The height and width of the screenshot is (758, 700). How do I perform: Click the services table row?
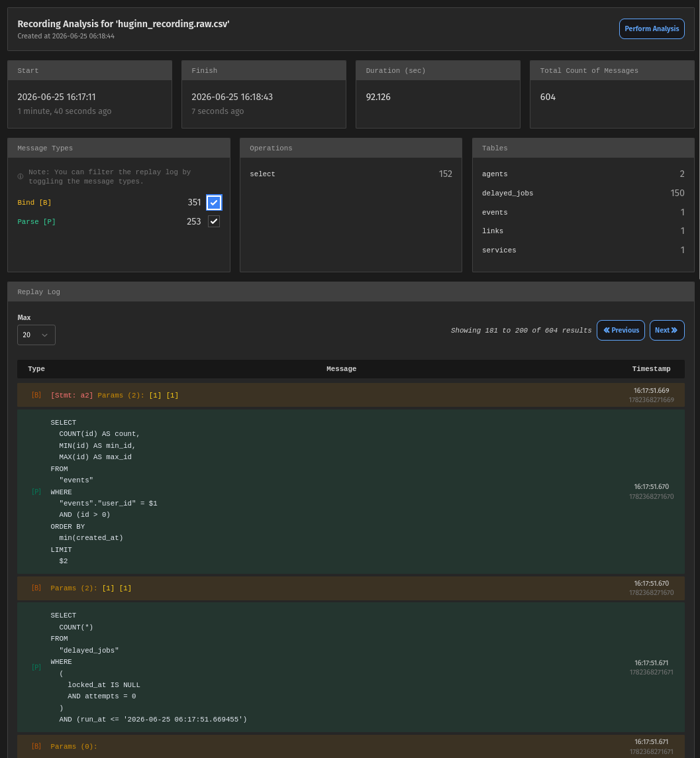[x=583, y=250]
